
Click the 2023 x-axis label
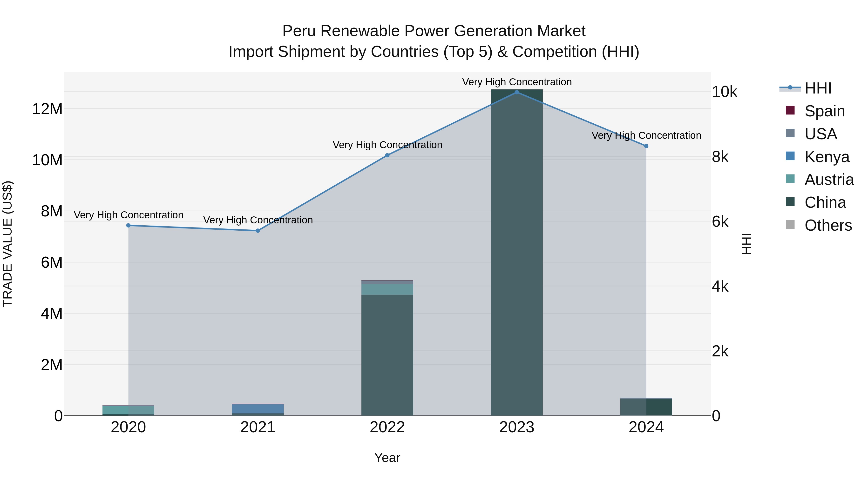[516, 427]
